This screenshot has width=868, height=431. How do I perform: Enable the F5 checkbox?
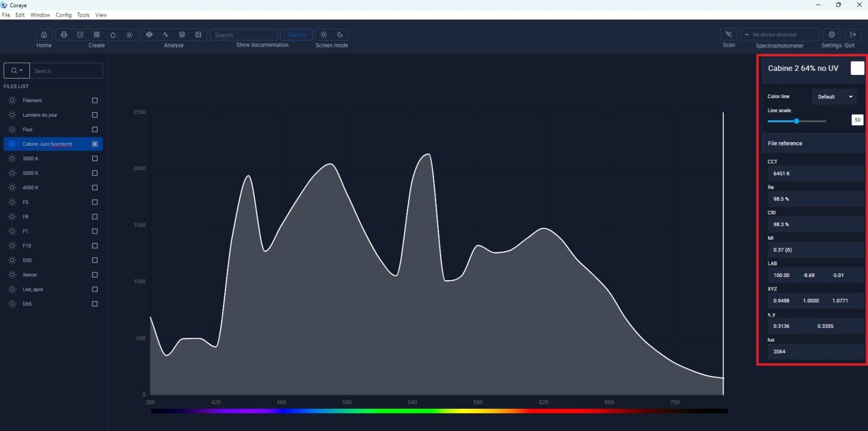[x=95, y=202]
